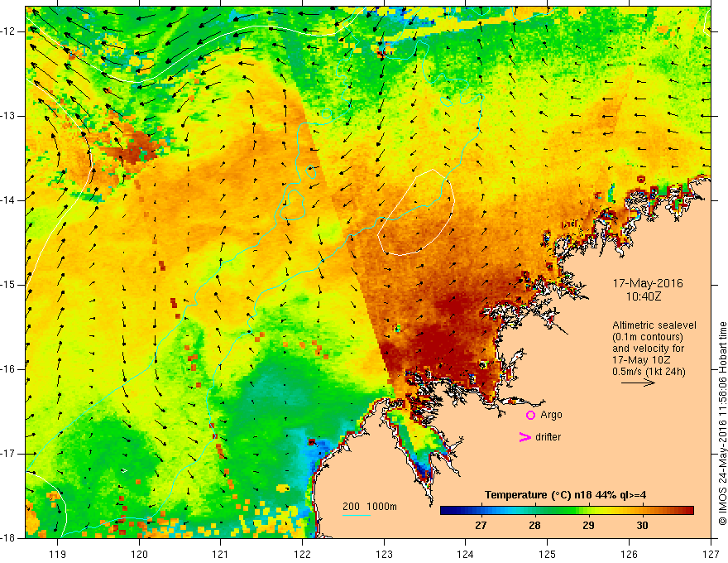Click latitude label -18
Screen dimensions: 728x563
tap(9, 538)
